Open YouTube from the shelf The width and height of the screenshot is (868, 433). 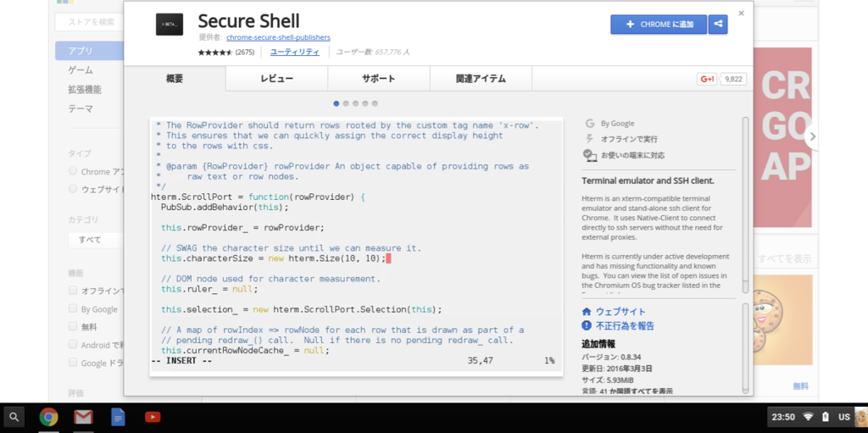[x=153, y=417]
